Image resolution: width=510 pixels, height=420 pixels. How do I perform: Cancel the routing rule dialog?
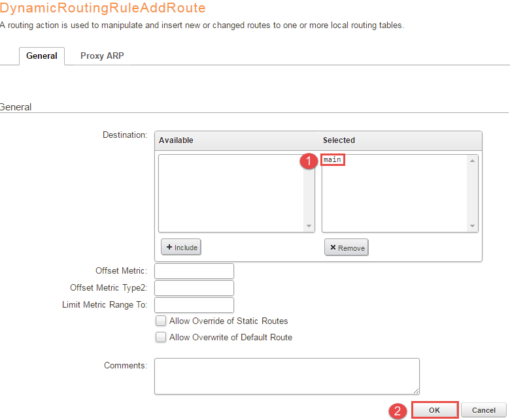point(483,410)
